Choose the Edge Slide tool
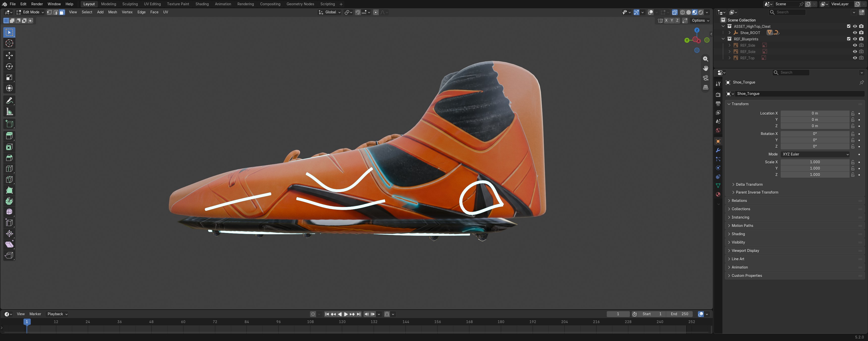This screenshot has height=341, width=868. [x=9, y=223]
